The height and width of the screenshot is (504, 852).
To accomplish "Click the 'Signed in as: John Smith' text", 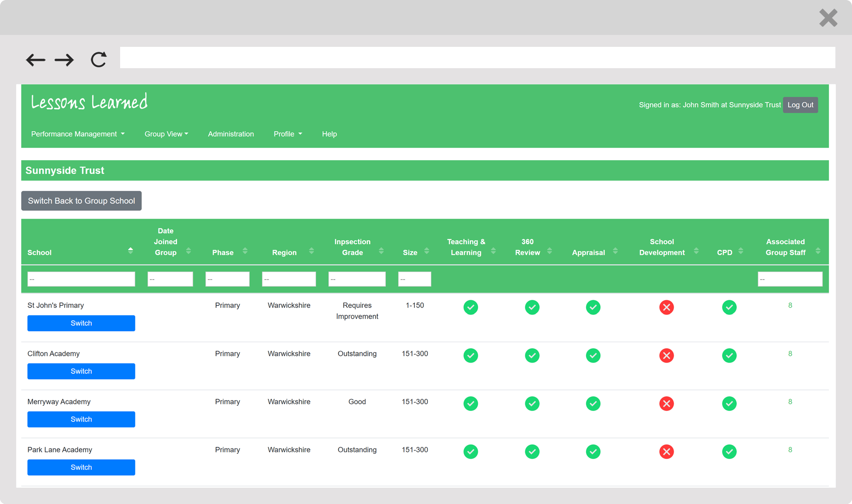I will (x=679, y=105).
